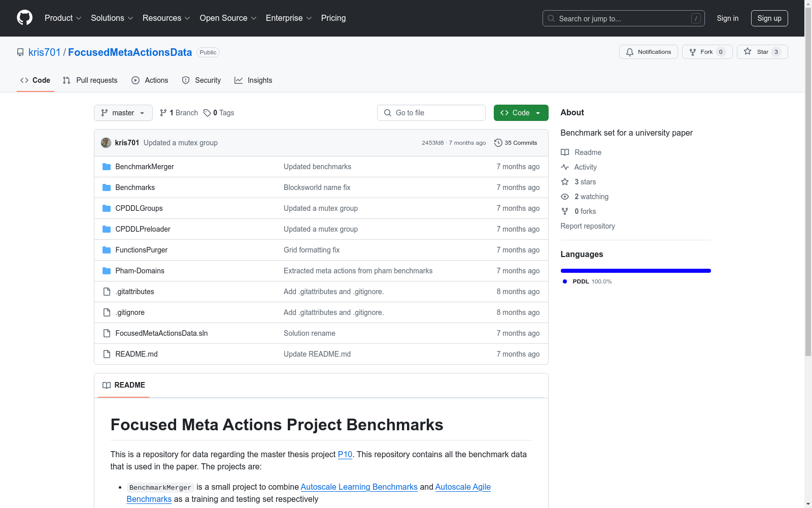Screen dimensions: 812x508
Task: Click the bell icon in Notifications
Action: 630,52
